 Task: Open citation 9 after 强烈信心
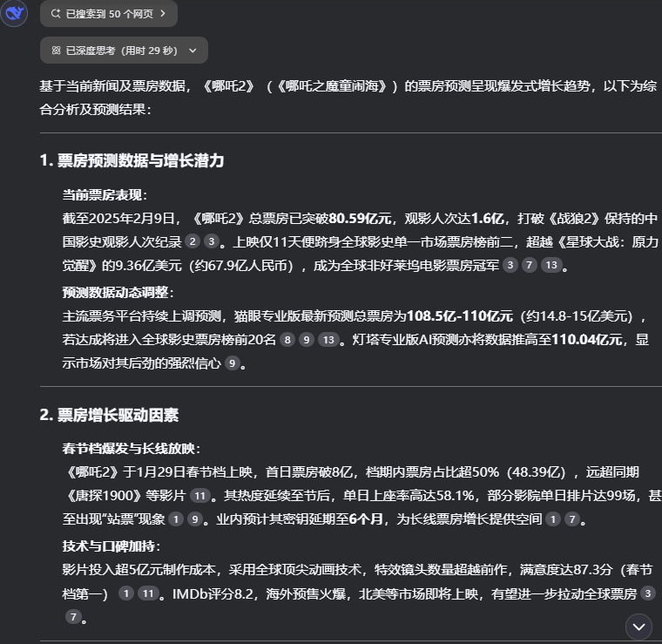[x=231, y=363]
